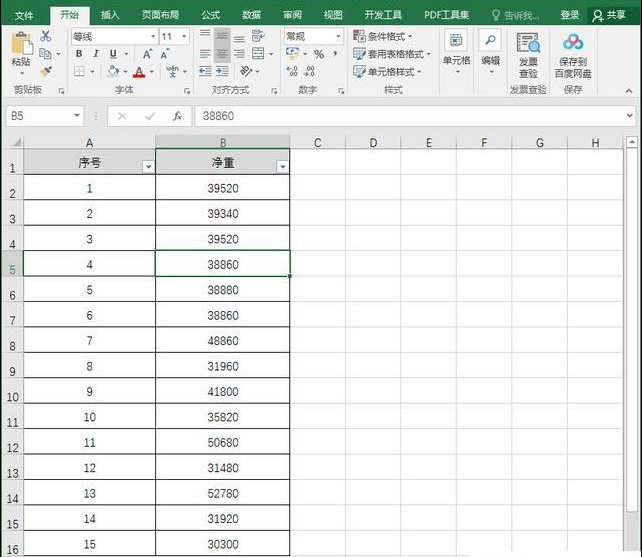The height and width of the screenshot is (557, 642).
Task: Toggle Bold formatting
Action: click(79, 54)
